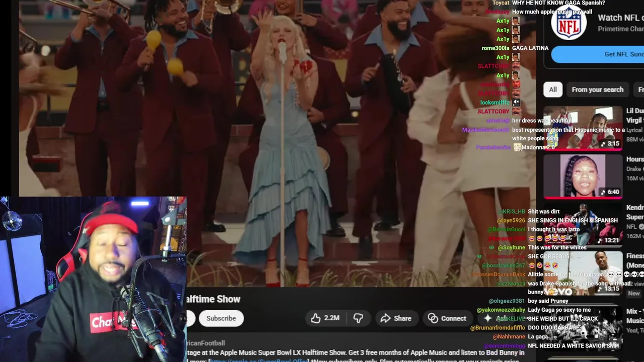The width and height of the screenshot is (644, 362).
Task: Open the 13:15 Finesse video thumbnail
Action: point(583,273)
